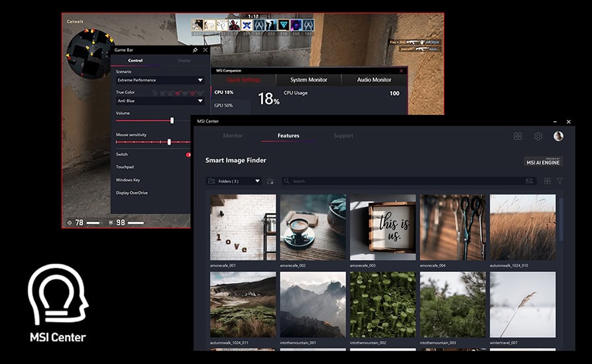Click the magnifier search icon
The image size is (592, 364).
[287, 181]
